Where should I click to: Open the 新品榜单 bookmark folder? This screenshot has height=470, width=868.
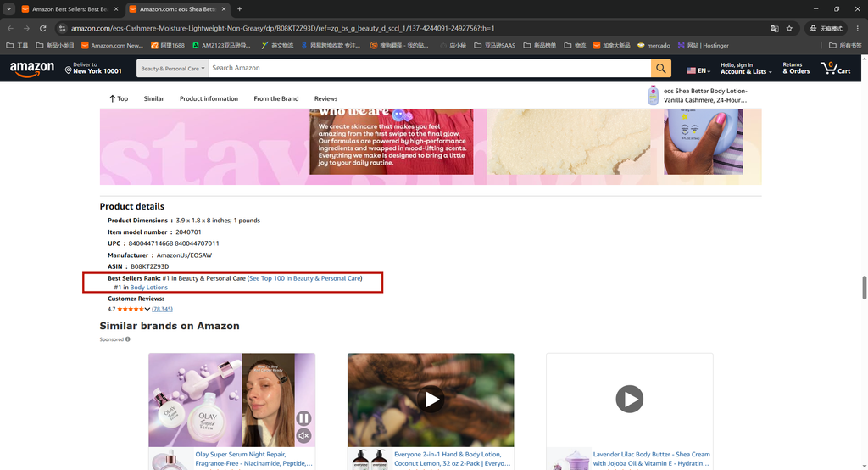(540, 46)
